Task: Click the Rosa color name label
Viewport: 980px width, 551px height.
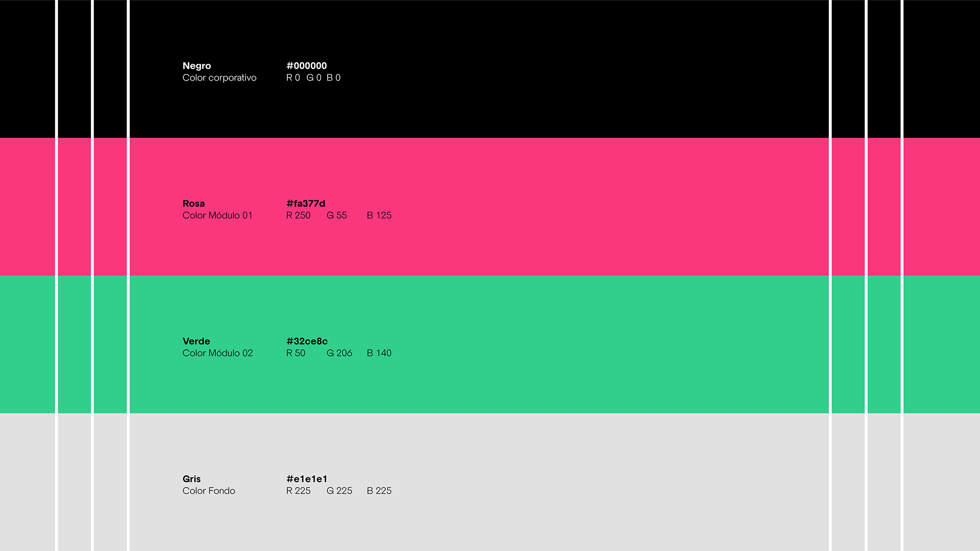Action: 193,204
